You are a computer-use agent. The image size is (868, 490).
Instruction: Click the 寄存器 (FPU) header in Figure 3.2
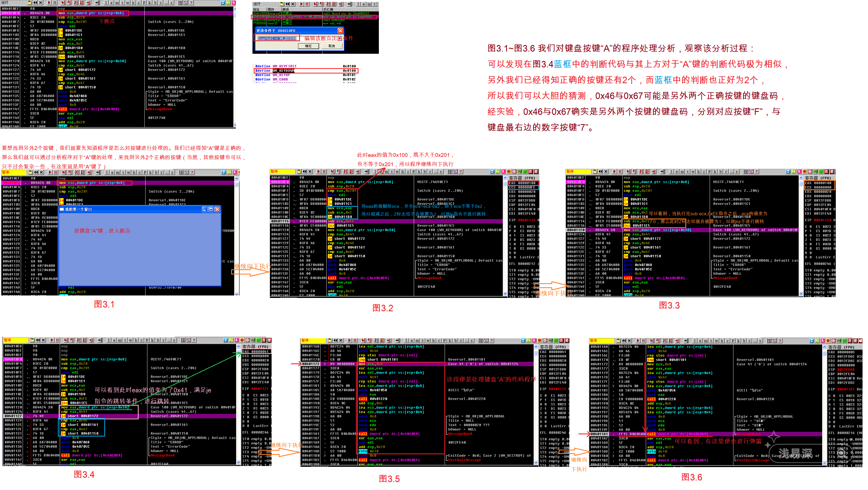522,178
